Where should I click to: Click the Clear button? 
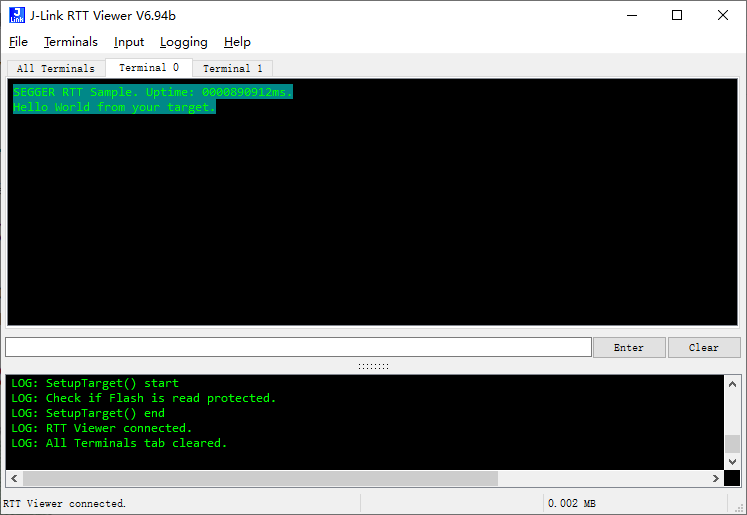pos(704,347)
